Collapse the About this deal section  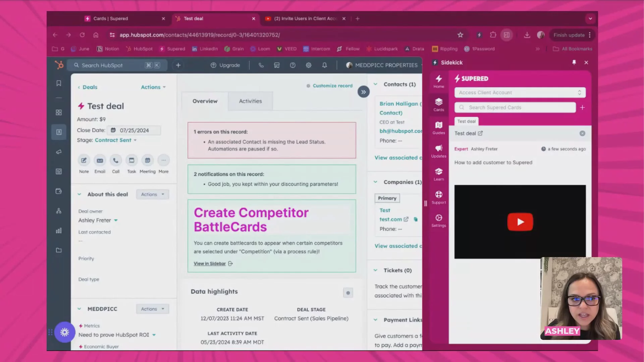click(79, 194)
